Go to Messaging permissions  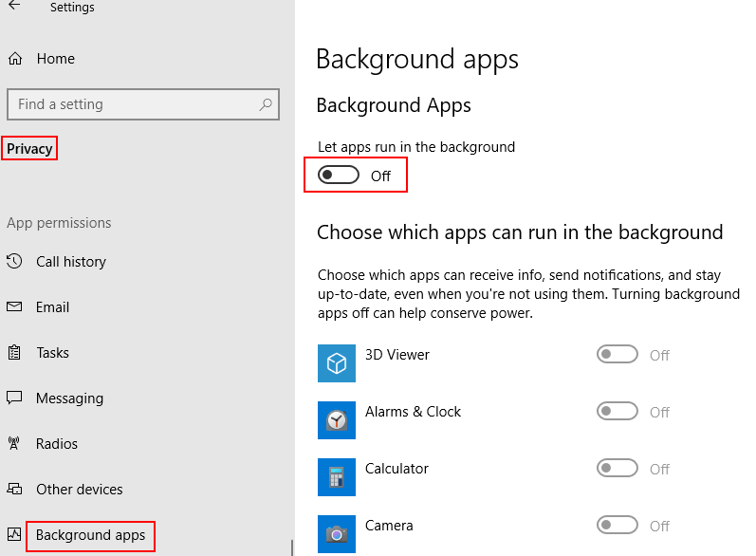coord(70,398)
